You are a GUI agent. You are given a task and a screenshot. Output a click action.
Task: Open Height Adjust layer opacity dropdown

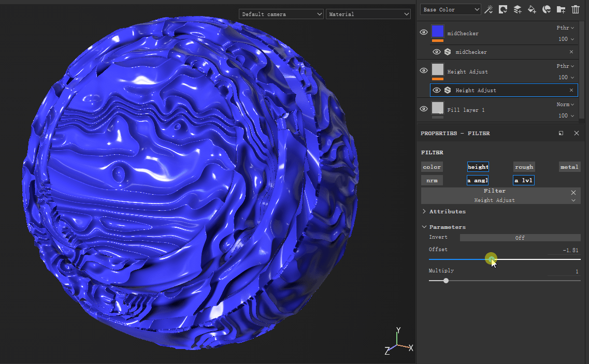(566, 77)
